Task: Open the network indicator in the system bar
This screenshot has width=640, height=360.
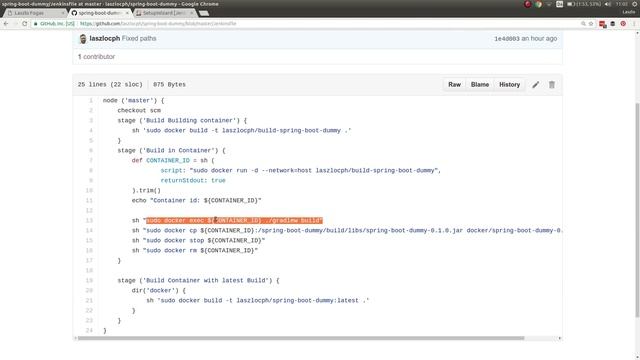Action: point(549,4)
